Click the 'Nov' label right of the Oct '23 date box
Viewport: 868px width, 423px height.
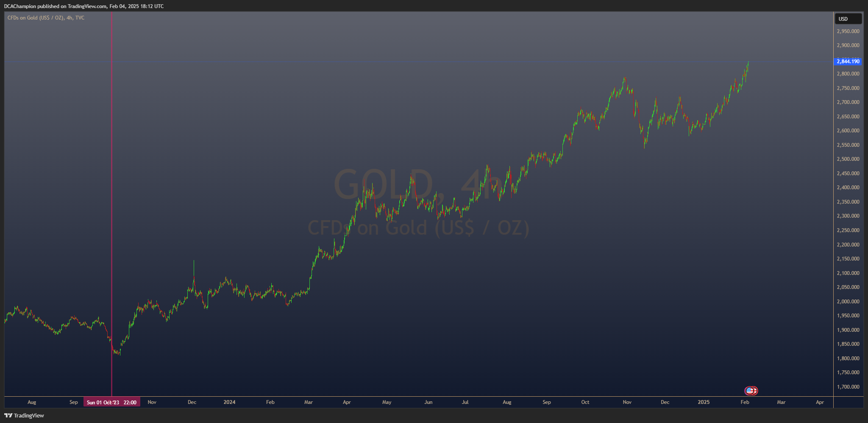click(152, 402)
